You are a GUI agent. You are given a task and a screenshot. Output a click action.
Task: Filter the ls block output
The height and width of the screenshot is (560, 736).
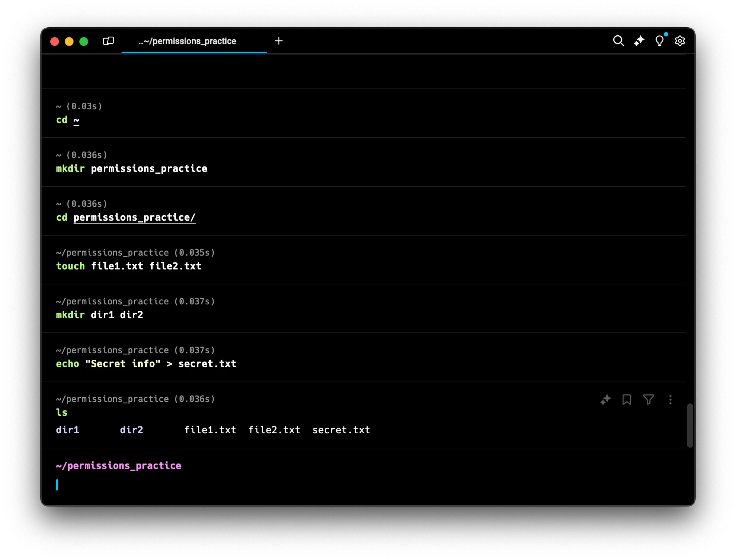[x=648, y=400]
